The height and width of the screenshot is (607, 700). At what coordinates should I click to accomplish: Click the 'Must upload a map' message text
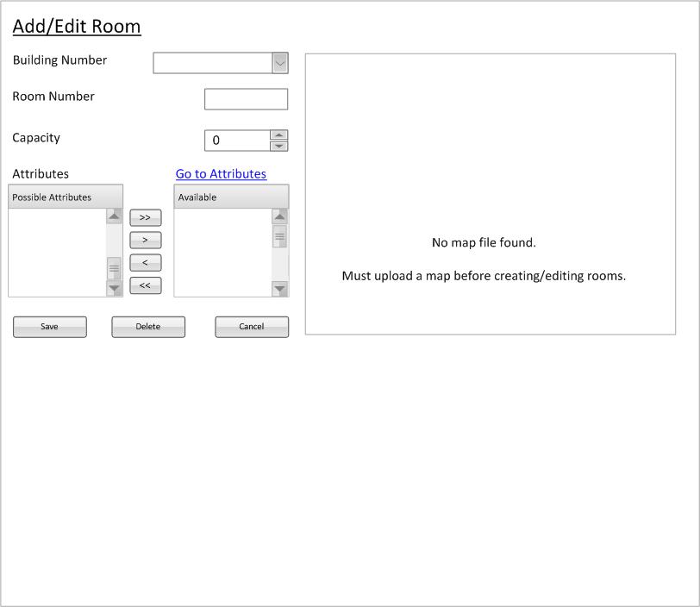point(484,276)
